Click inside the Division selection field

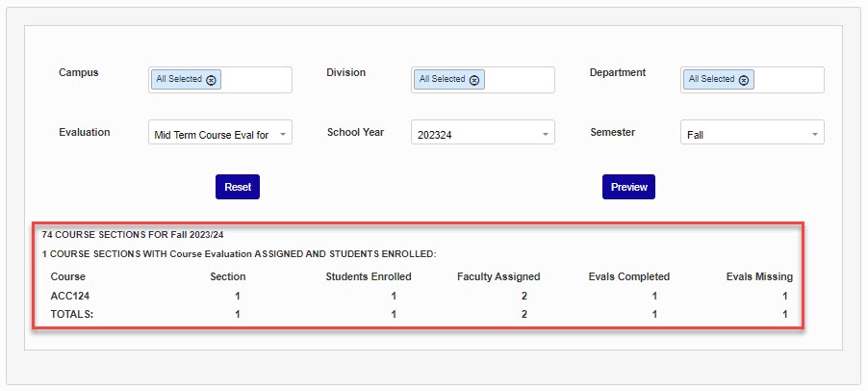point(518,80)
